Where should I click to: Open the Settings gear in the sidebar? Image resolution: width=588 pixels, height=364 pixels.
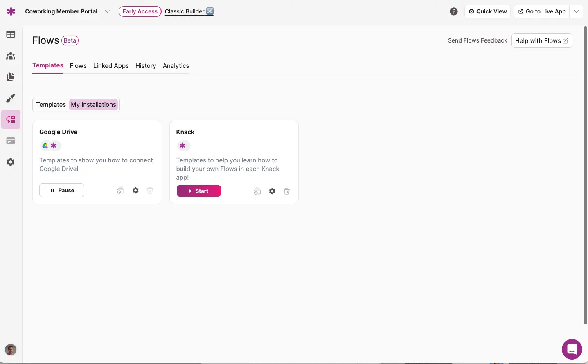click(x=11, y=162)
